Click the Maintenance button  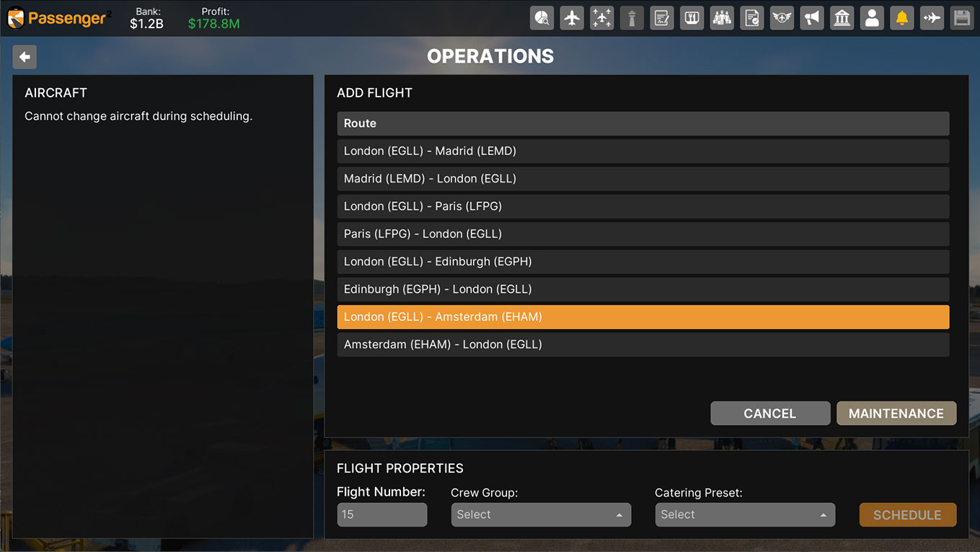click(x=896, y=413)
